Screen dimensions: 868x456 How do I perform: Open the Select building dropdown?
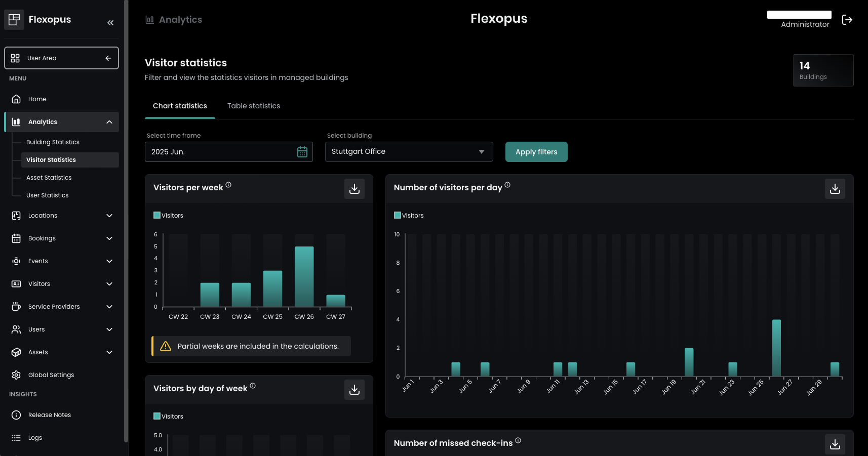pos(409,152)
